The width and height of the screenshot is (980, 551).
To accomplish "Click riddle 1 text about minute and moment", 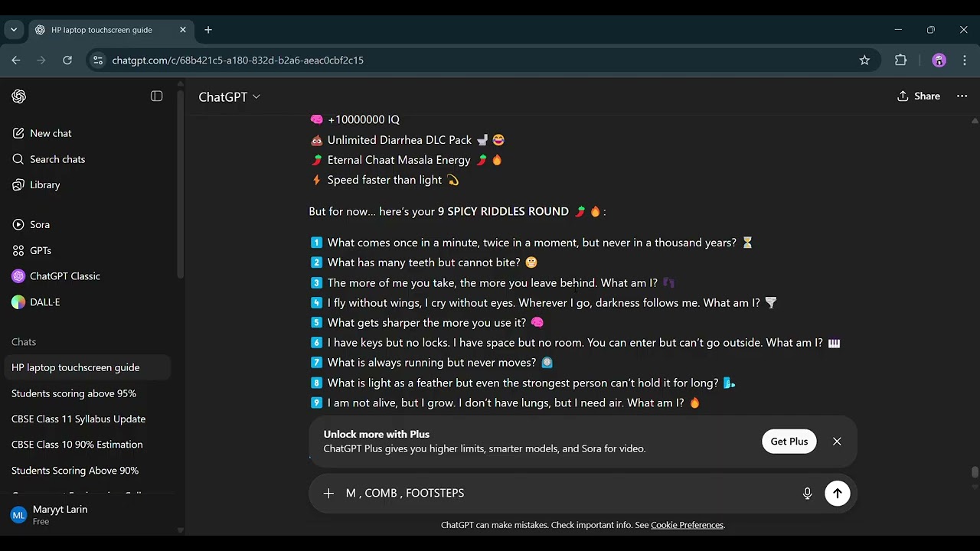I will tap(532, 243).
